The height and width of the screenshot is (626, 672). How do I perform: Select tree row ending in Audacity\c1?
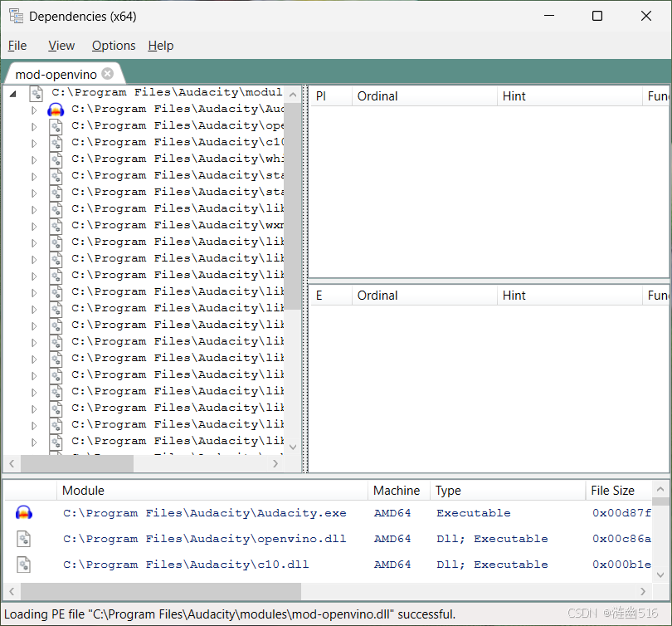pyautogui.click(x=178, y=142)
